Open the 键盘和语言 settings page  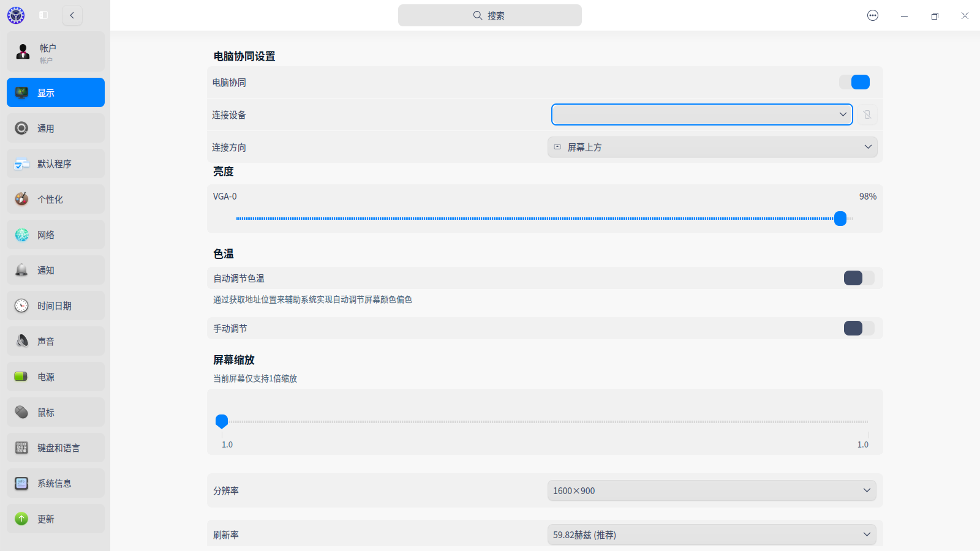click(56, 448)
